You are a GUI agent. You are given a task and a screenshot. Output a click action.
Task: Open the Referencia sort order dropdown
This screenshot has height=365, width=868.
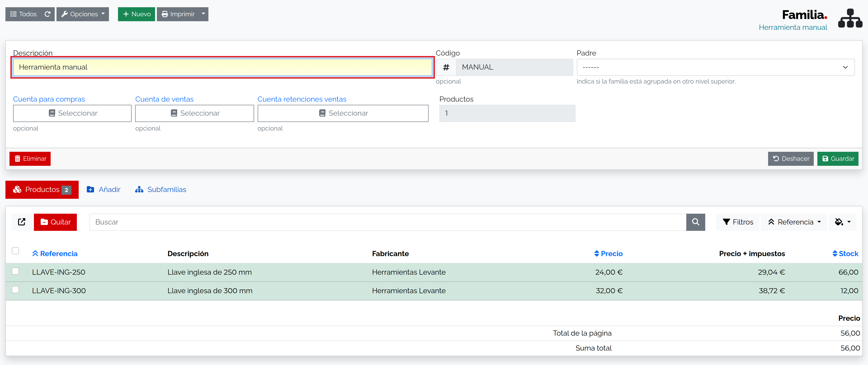(794, 222)
